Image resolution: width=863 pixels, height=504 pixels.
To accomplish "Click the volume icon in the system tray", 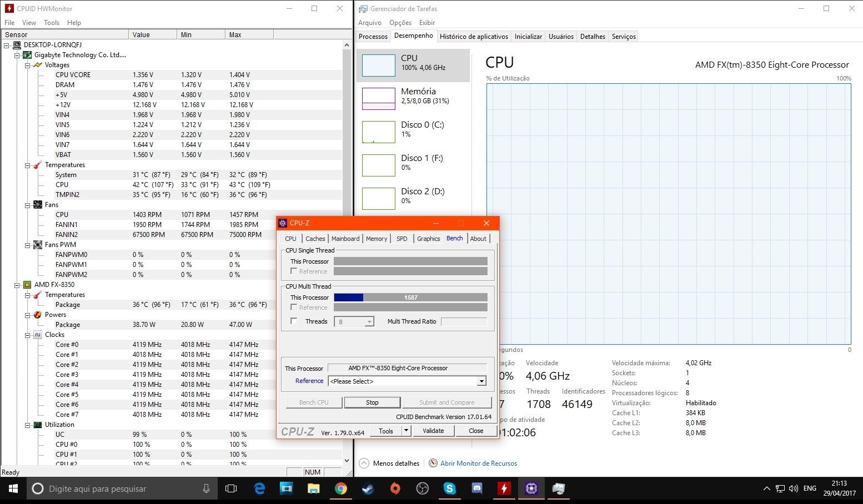I will (x=793, y=489).
